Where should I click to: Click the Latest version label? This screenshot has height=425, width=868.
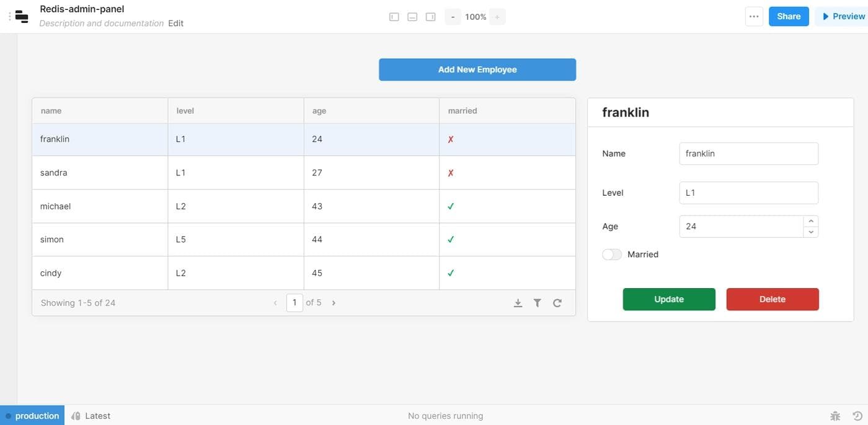click(x=97, y=416)
